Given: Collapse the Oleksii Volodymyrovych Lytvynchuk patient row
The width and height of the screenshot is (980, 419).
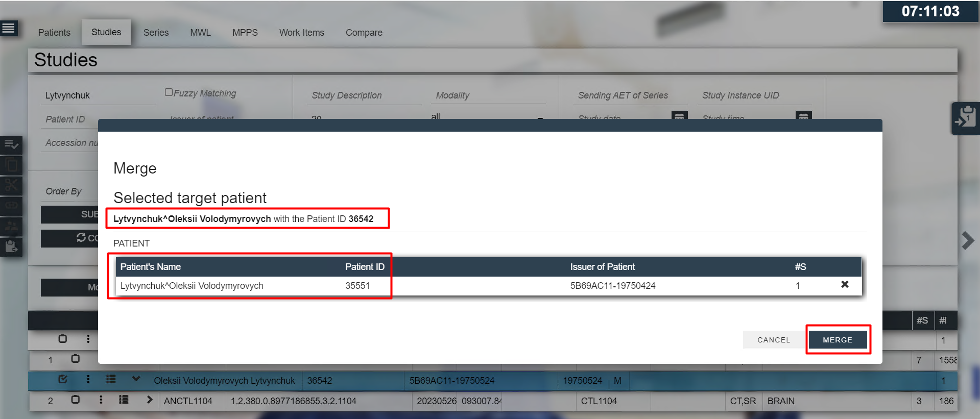Looking at the screenshot, I should pos(136,379).
